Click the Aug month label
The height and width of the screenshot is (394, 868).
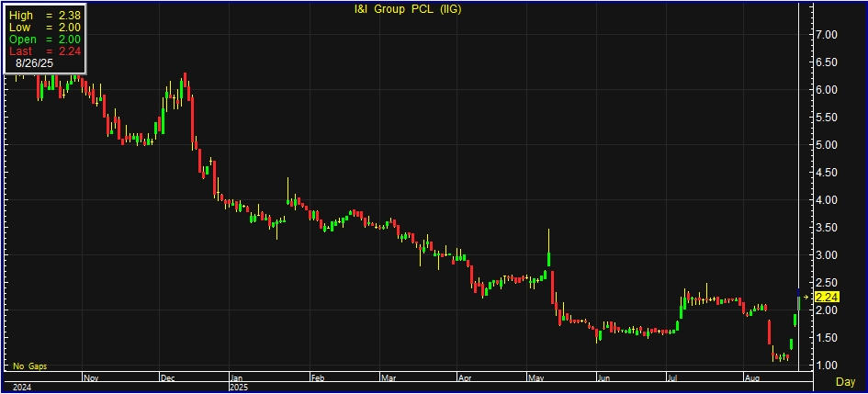pyautogui.click(x=750, y=377)
